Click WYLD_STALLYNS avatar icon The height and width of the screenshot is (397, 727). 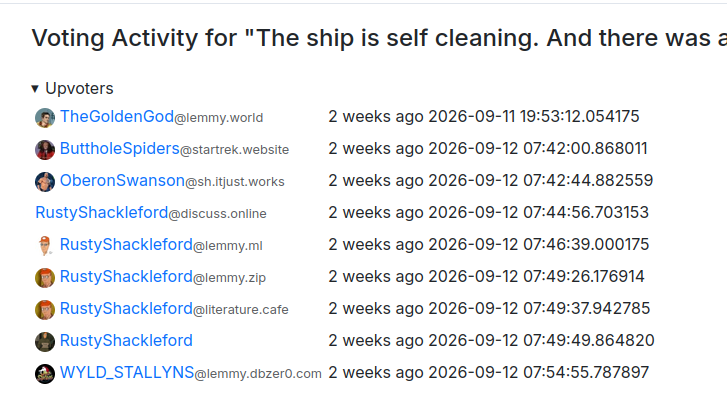45,374
